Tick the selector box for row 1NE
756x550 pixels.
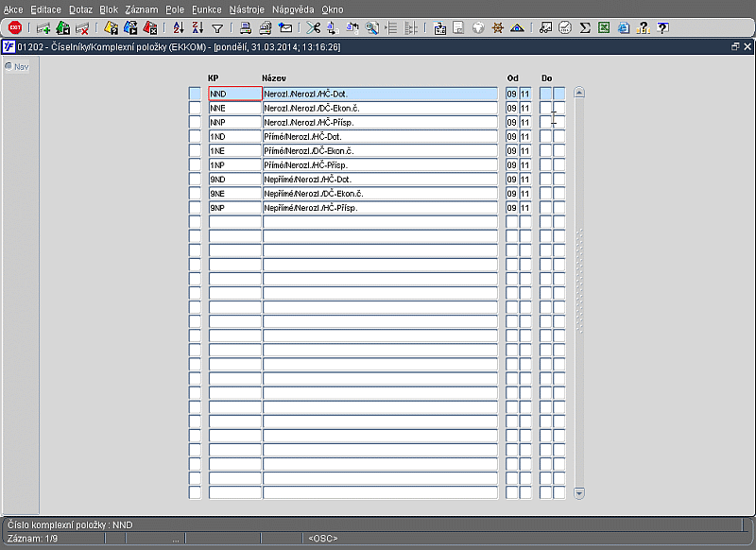tap(195, 150)
